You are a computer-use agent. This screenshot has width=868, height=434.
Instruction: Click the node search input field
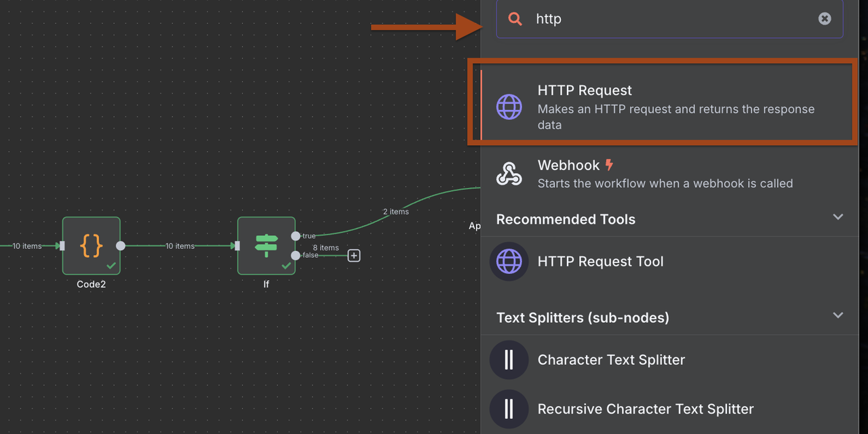pos(670,19)
